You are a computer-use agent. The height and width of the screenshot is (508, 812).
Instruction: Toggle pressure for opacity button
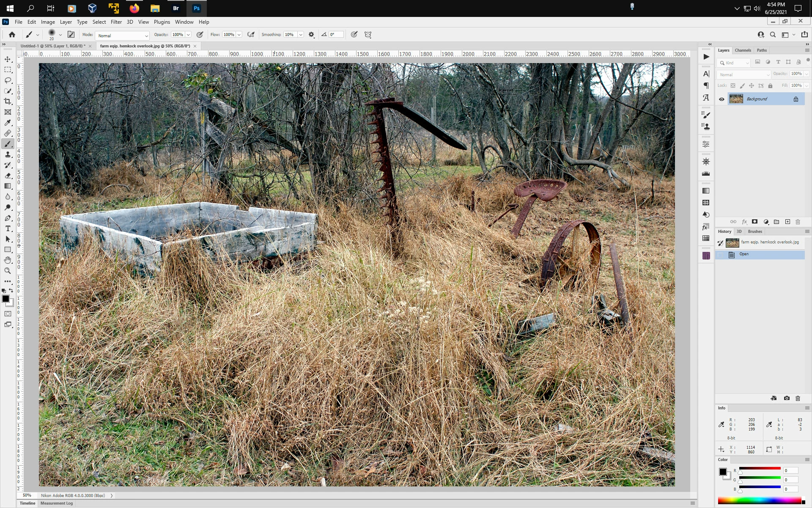[x=200, y=35]
